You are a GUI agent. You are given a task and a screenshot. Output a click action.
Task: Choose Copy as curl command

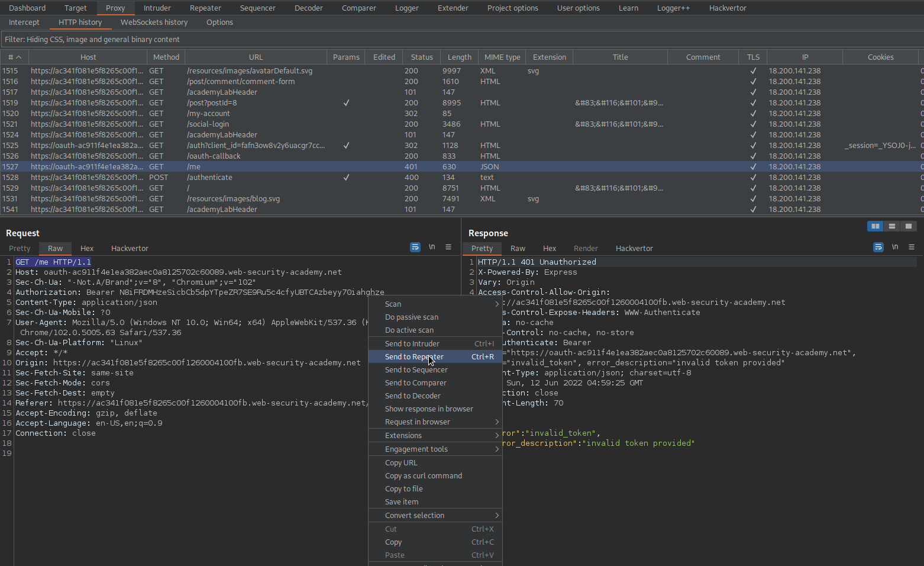[435, 475]
